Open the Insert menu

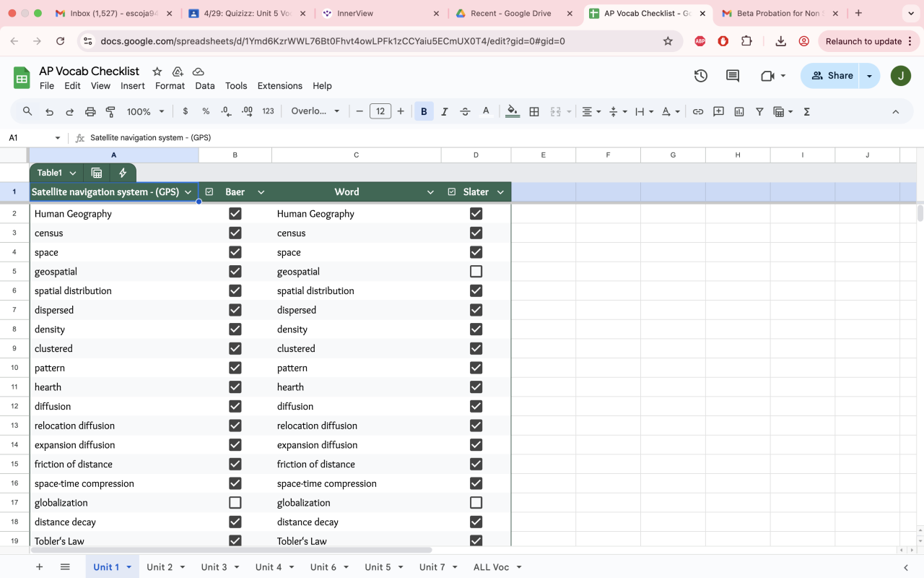coord(133,86)
